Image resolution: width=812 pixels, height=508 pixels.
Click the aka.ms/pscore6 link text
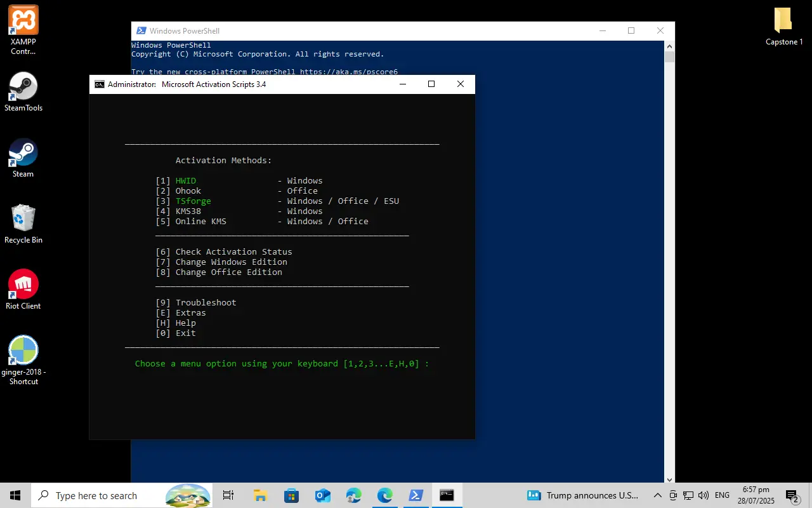click(x=349, y=72)
